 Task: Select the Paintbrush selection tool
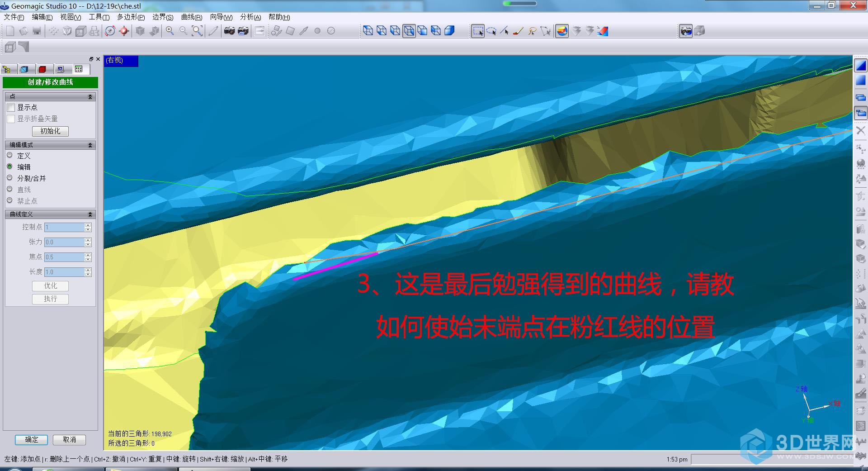[519, 31]
